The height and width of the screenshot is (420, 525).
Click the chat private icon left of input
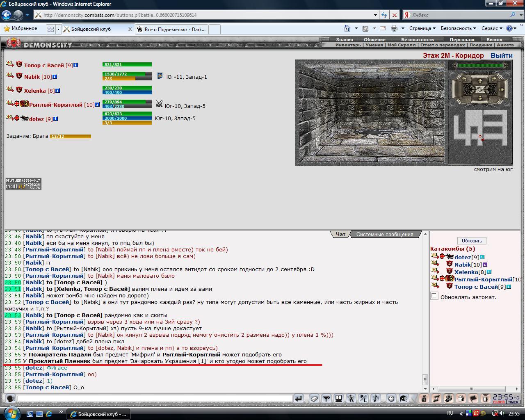click(10, 399)
